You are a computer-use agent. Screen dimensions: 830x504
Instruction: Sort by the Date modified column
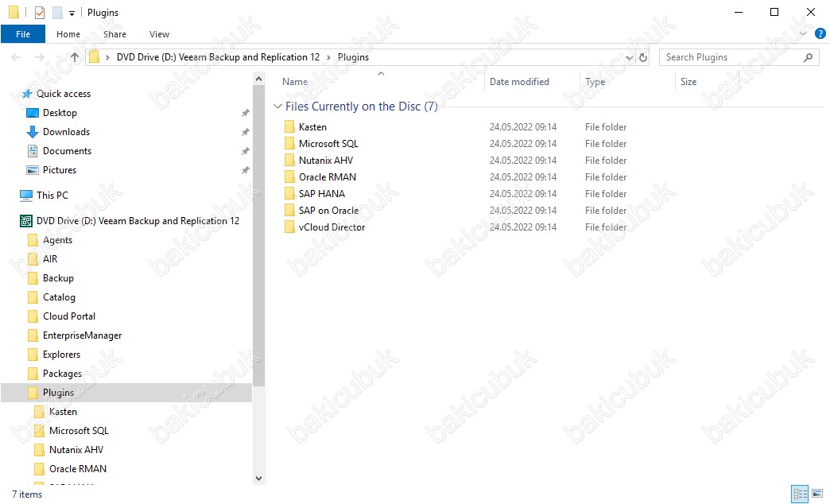[519, 82]
